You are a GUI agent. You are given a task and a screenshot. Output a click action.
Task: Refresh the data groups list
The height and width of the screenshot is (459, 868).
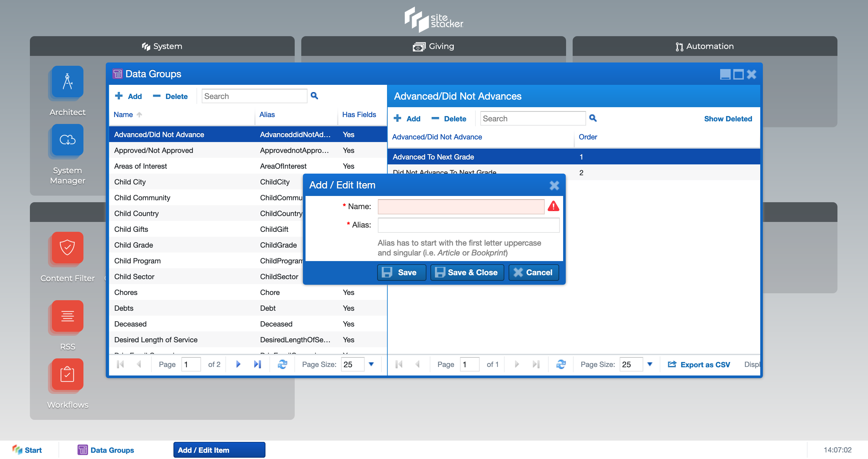(x=282, y=364)
